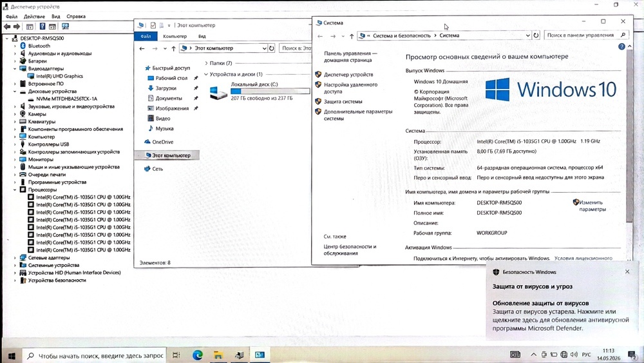Image resolution: width=644 pixels, height=363 pixels.
Task: Click Система и безопасность breadcrumb
Action: pyautogui.click(x=402, y=35)
